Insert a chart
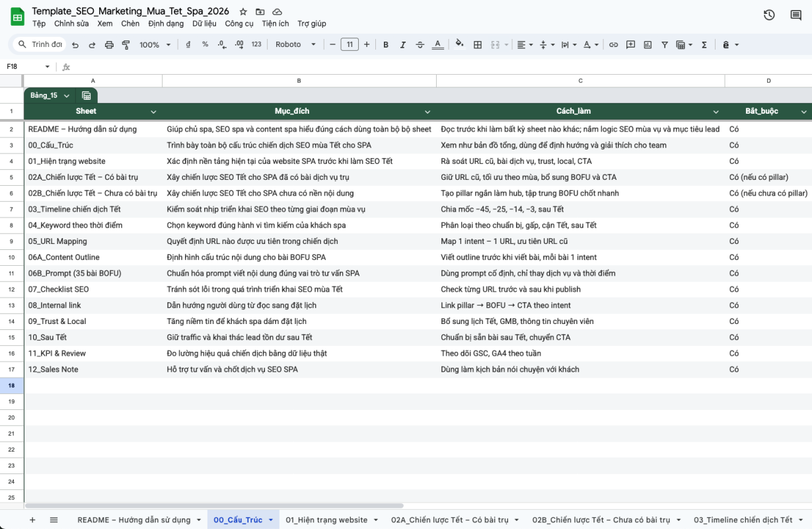Screen dimensions: 812x529 [x=647, y=44]
